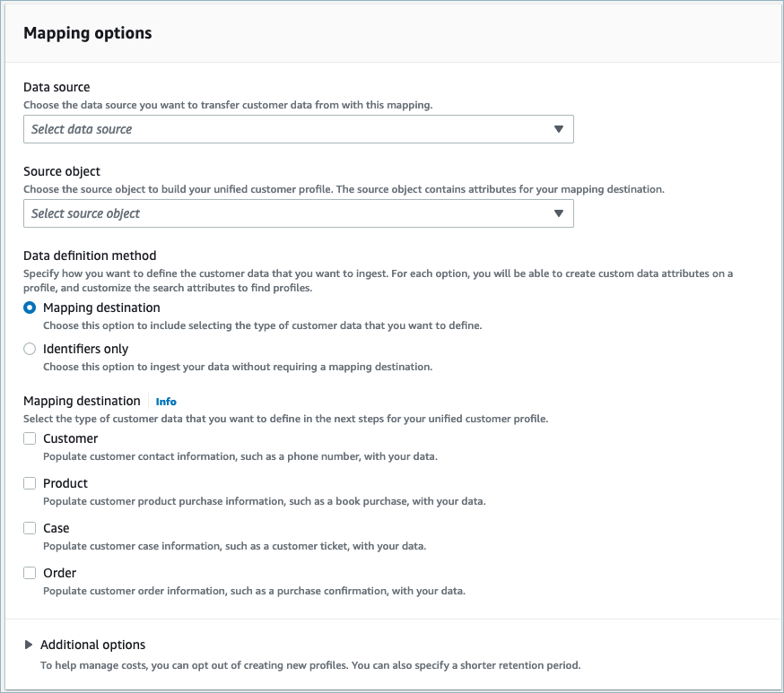Check the Customer mapping destination checkbox
The image size is (784, 693).
coord(29,438)
